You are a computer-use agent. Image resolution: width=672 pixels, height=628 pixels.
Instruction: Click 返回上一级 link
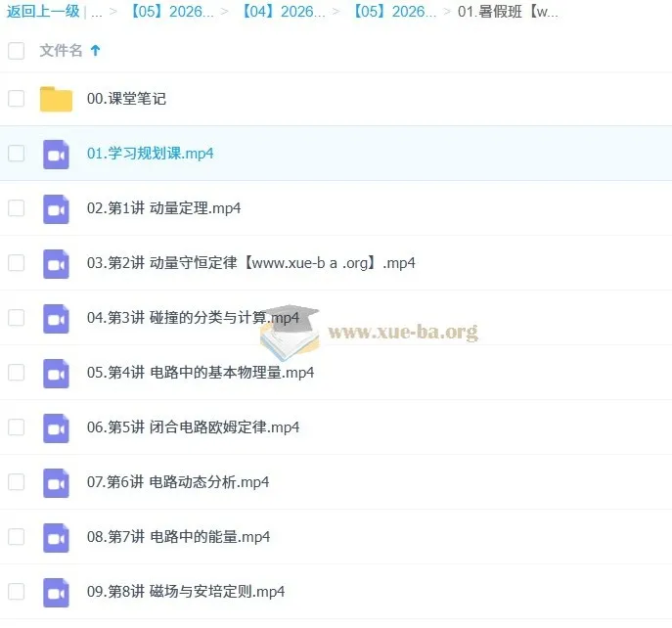pyautogui.click(x=43, y=11)
